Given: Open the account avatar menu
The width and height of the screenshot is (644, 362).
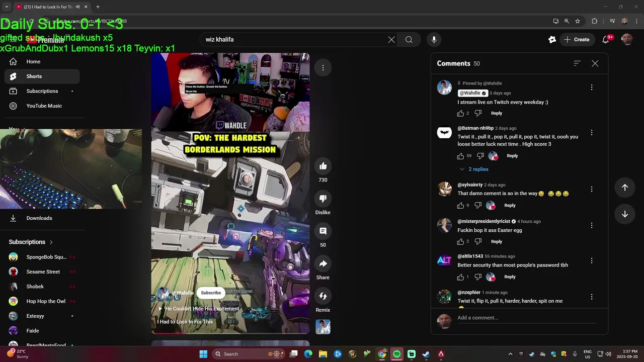Looking at the screenshot, I should click(627, 40).
